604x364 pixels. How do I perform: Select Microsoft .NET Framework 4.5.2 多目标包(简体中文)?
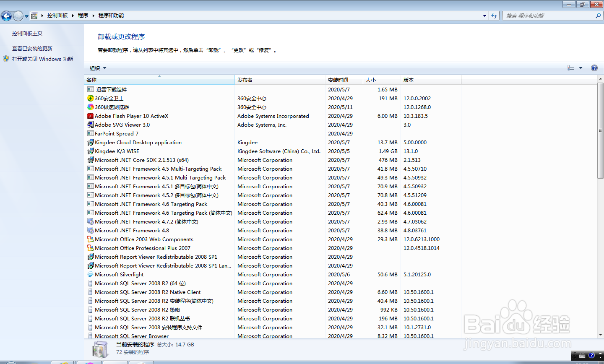click(156, 195)
